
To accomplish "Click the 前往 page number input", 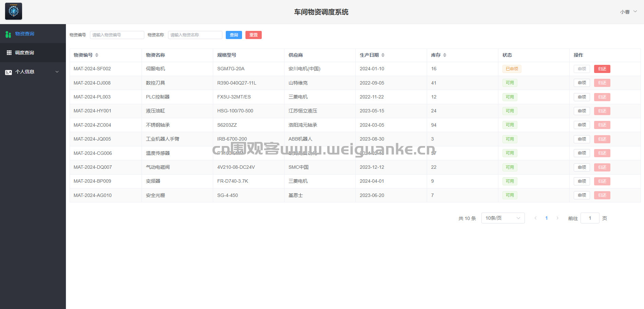I will [x=590, y=218].
